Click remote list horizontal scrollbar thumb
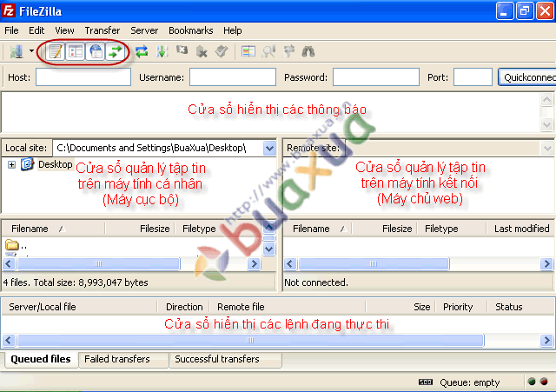 click(374, 263)
